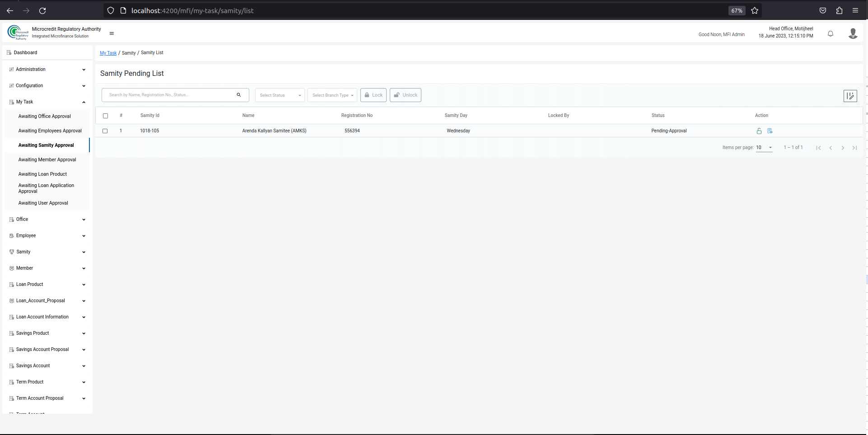The image size is (868, 435).
Task: Expand the Savings Account menu
Action: coord(47,366)
